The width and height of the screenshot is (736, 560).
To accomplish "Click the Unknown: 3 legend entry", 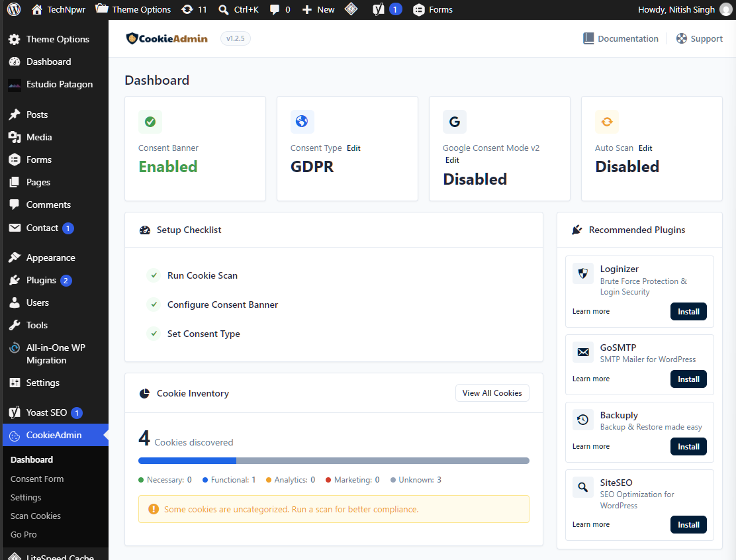I will pos(416,480).
